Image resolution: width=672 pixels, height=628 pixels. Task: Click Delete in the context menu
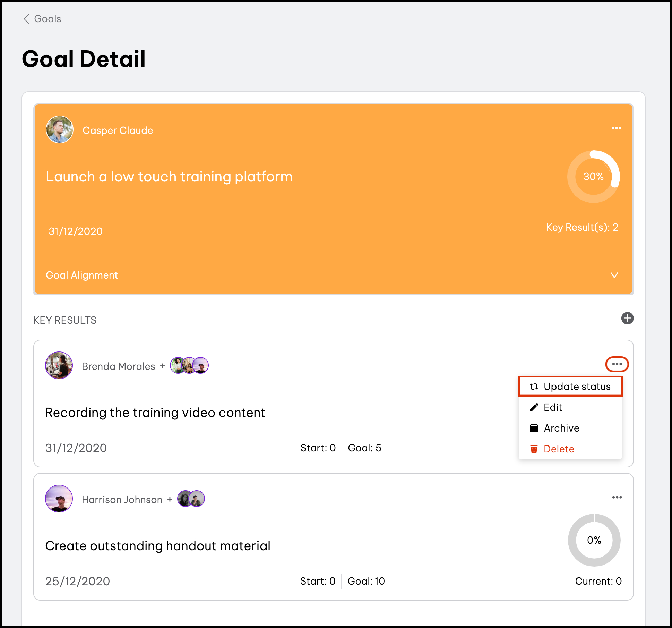click(x=559, y=449)
